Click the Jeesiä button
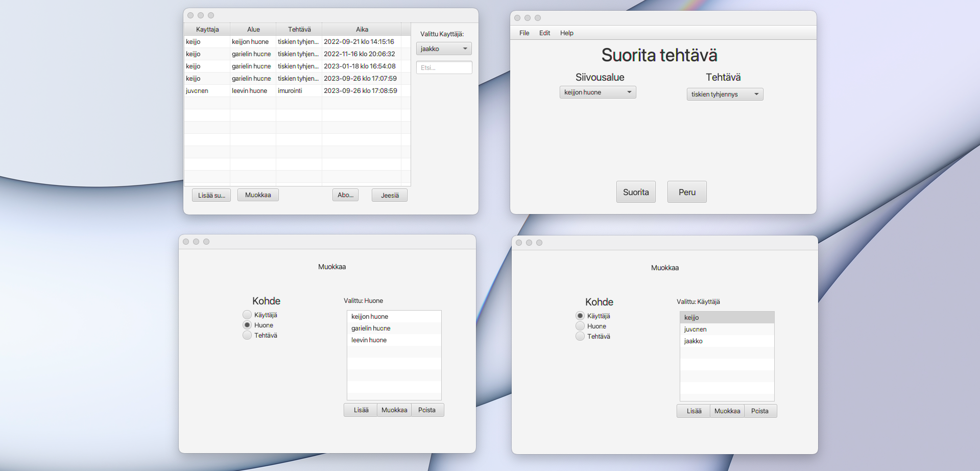The image size is (980, 471). coord(390,195)
